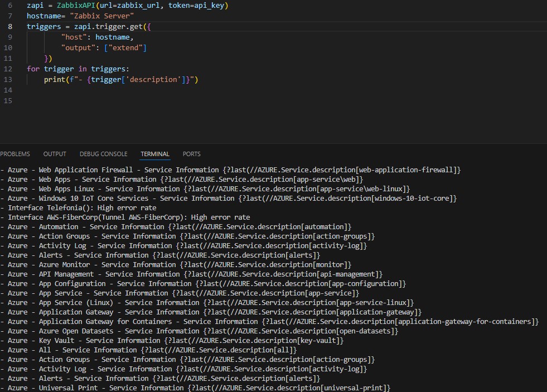Click the 'for' keyword on line 12

pyautogui.click(x=33, y=69)
